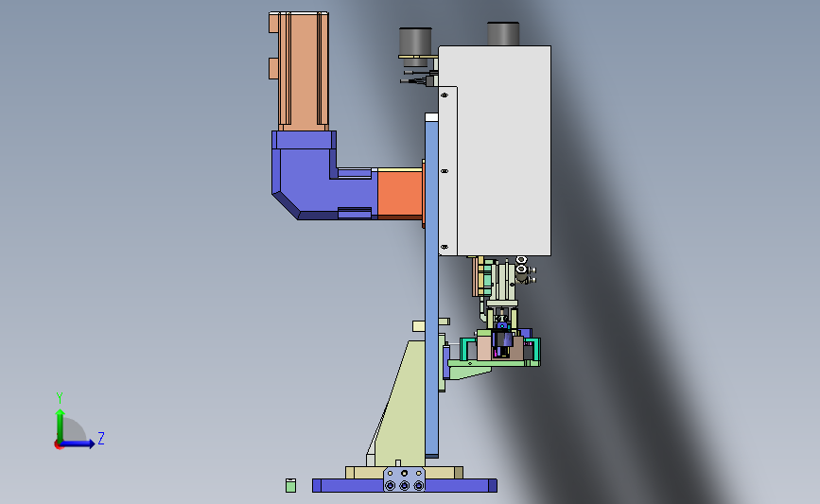Select the pneumatic fittings below the enclosure

[x=525, y=270]
